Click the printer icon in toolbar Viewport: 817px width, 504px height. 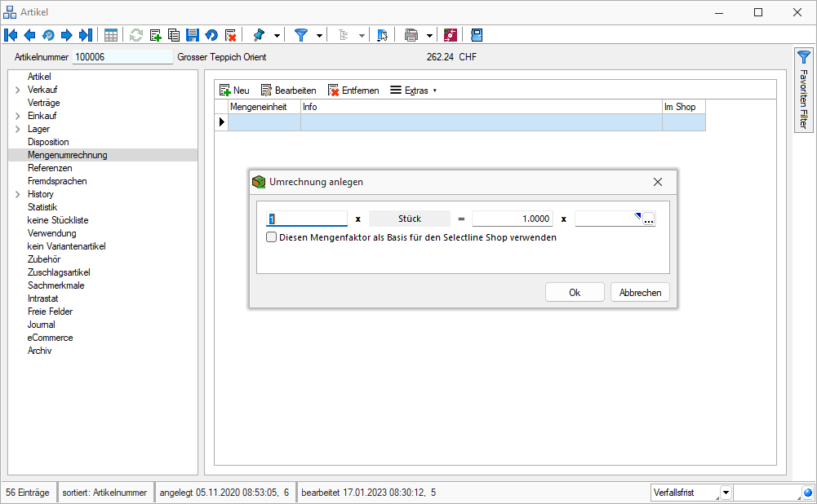coord(411,35)
